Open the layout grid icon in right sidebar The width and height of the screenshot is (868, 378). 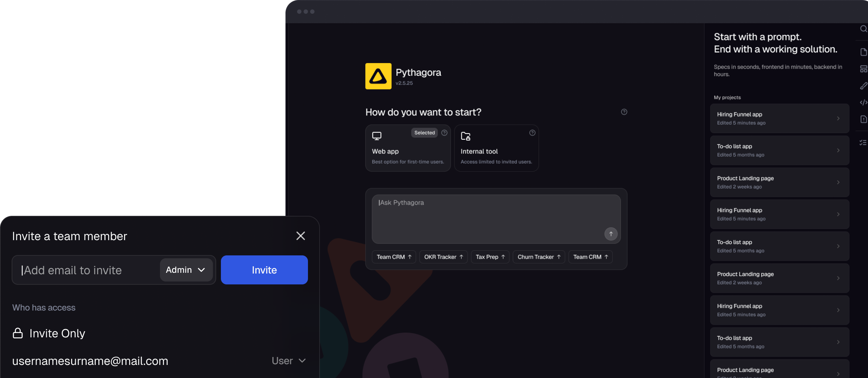pyautogui.click(x=864, y=69)
